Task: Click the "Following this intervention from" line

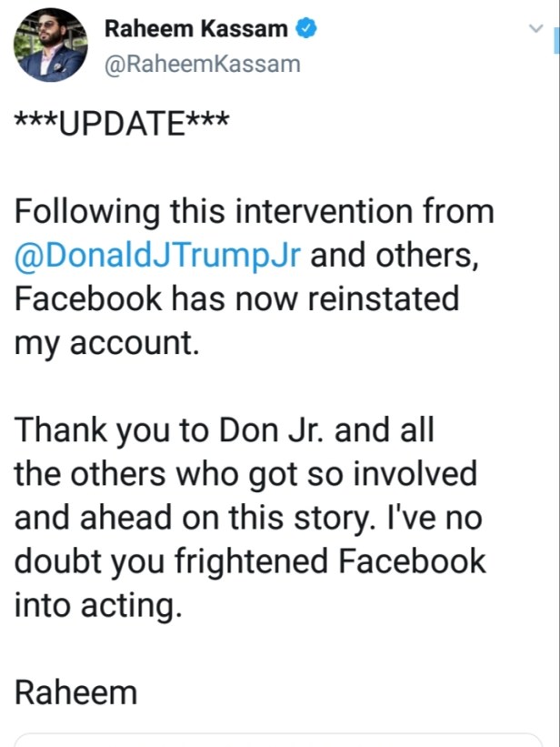Action: 254,213
